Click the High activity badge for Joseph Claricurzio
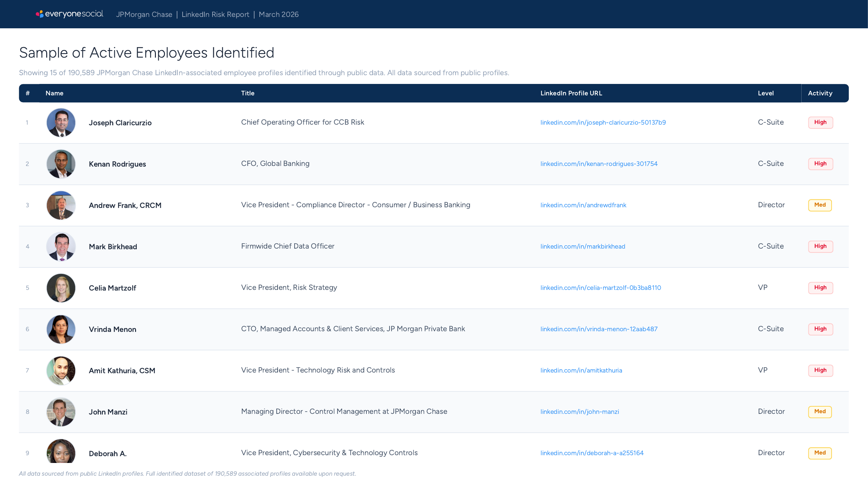The height and width of the screenshot is (488, 868). click(x=820, y=123)
